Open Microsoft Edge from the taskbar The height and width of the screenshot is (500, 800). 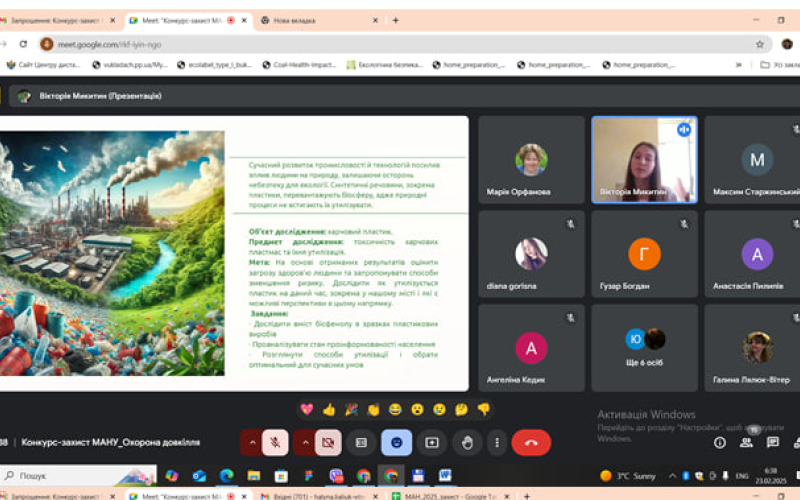227,476
